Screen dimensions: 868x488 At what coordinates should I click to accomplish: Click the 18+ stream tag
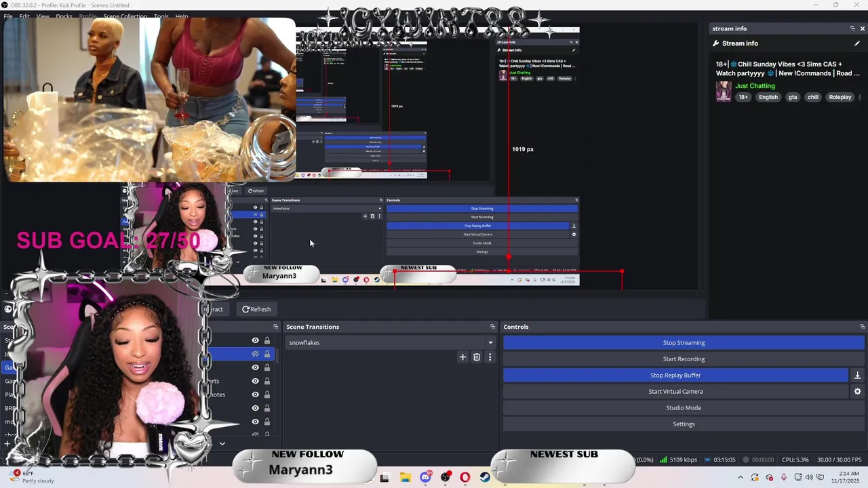coord(743,97)
